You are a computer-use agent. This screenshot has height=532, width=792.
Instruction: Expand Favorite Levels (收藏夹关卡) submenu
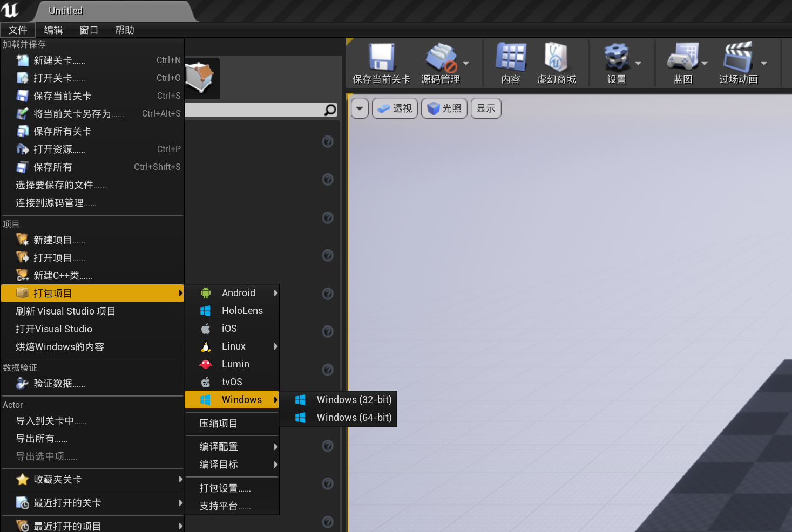click(92, 480)
